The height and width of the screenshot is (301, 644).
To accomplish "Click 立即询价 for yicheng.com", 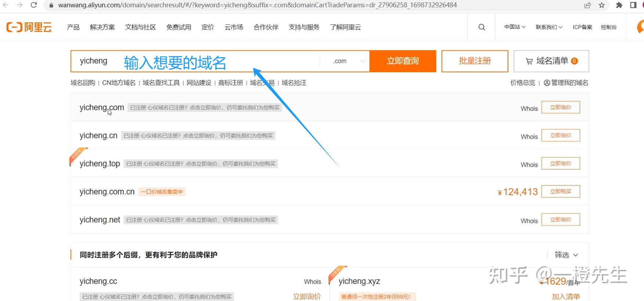I will (x=561, y=107).
